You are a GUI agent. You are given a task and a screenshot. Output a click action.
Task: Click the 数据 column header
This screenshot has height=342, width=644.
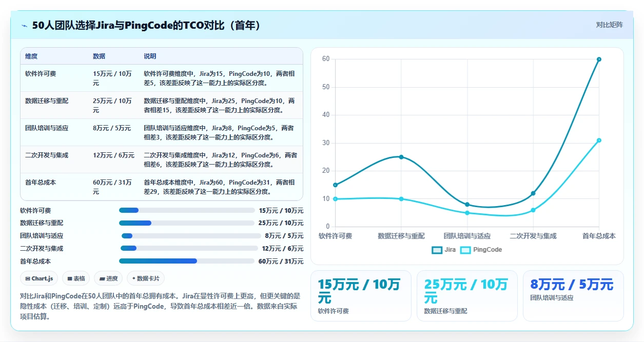99,56
